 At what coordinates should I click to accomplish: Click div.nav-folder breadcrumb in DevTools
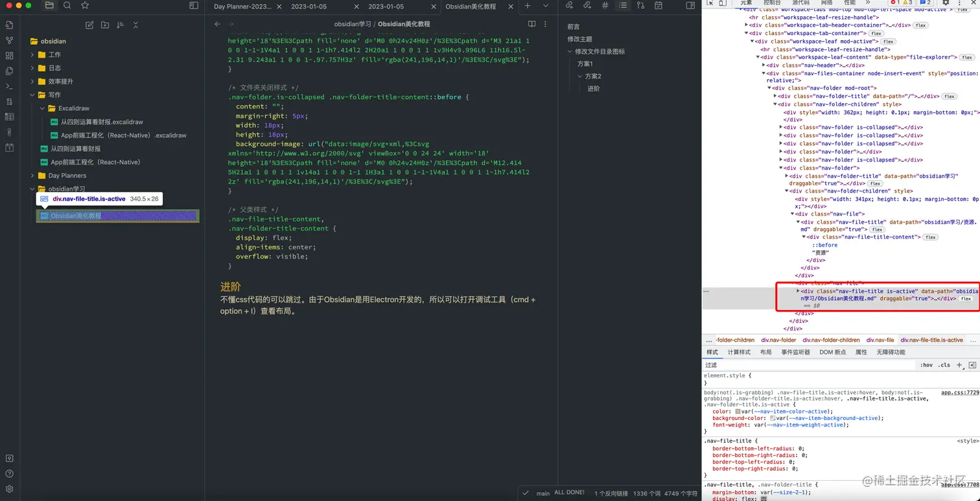778,340
